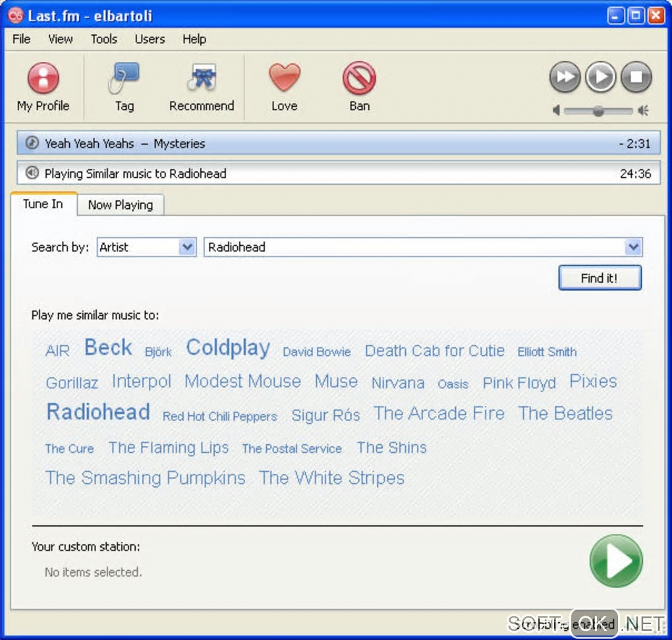Click the Elliott Smith artist link
The width and height of the screenshot is (672, 640).
[547, 352]
